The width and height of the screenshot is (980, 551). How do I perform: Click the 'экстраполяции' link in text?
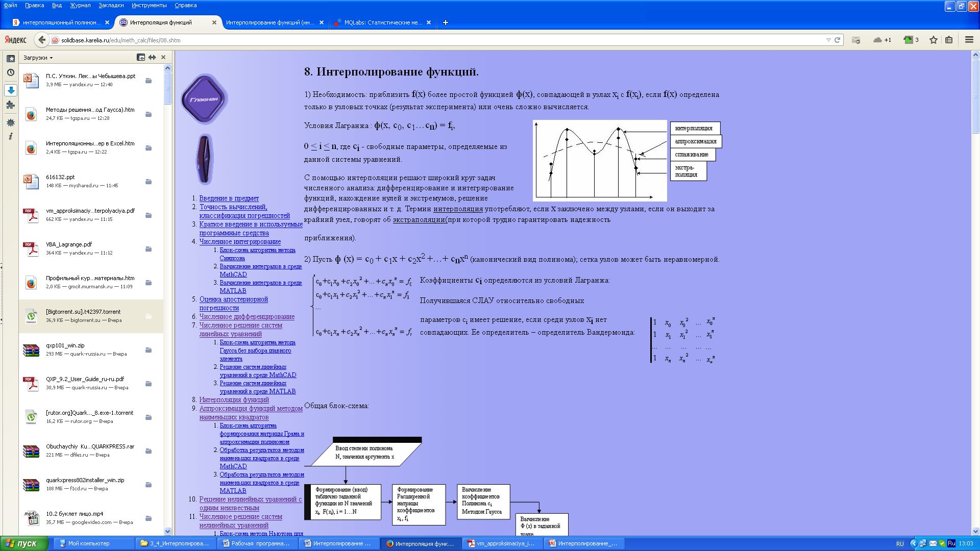point(419,219)
